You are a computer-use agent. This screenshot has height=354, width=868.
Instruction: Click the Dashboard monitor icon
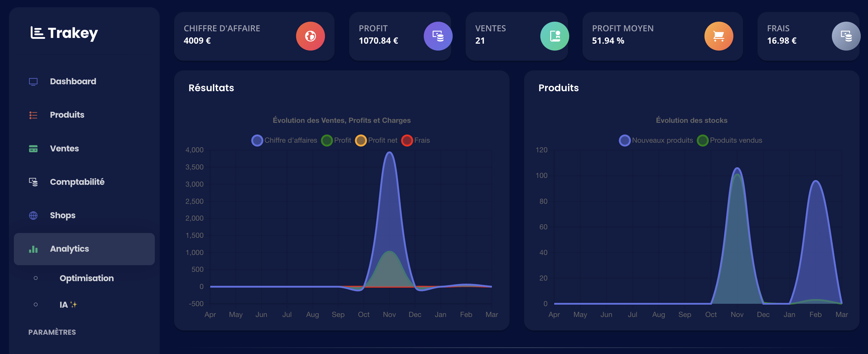click(33, 82)
